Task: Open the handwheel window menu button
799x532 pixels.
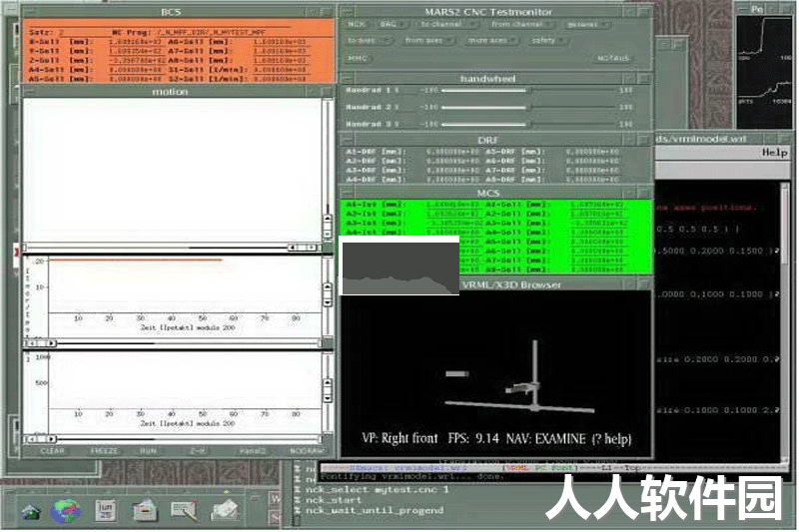Action: click(x=347, y=79)
